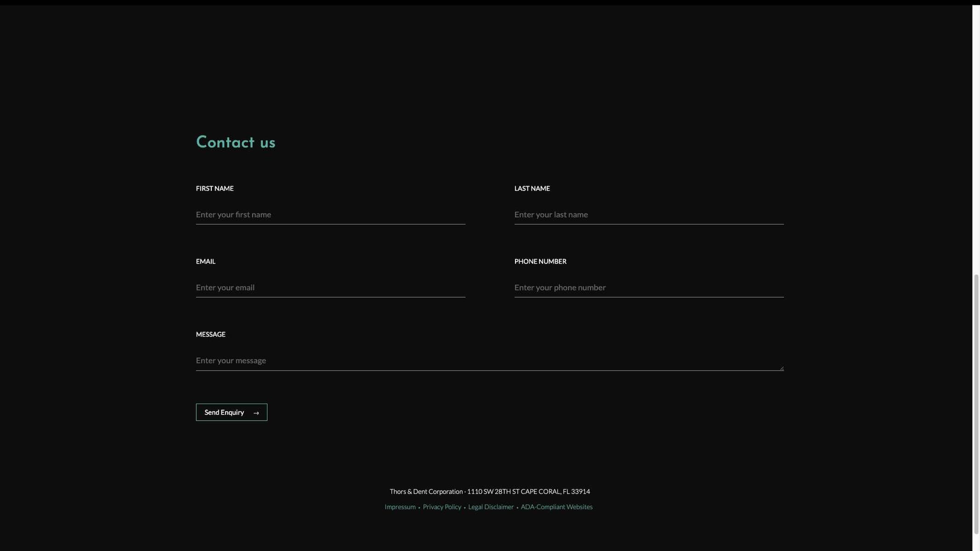This screenshot has width=980, height=551.
Task: Open the Privacy Policy link
Action: (442, 507)
